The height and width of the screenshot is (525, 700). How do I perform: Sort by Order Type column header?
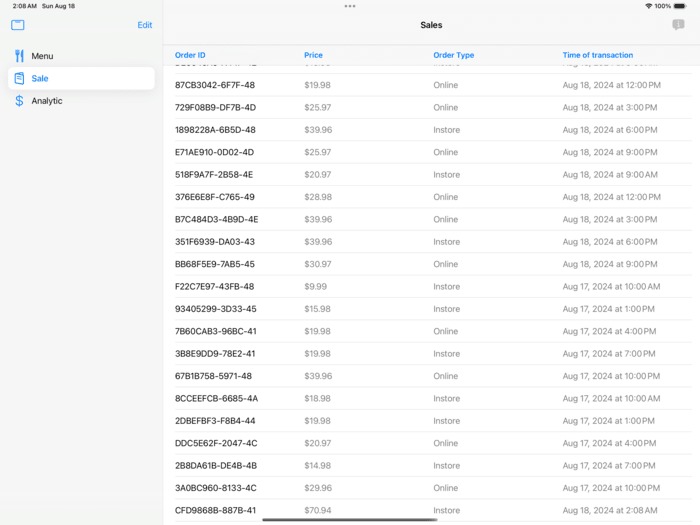coord(454,55)
